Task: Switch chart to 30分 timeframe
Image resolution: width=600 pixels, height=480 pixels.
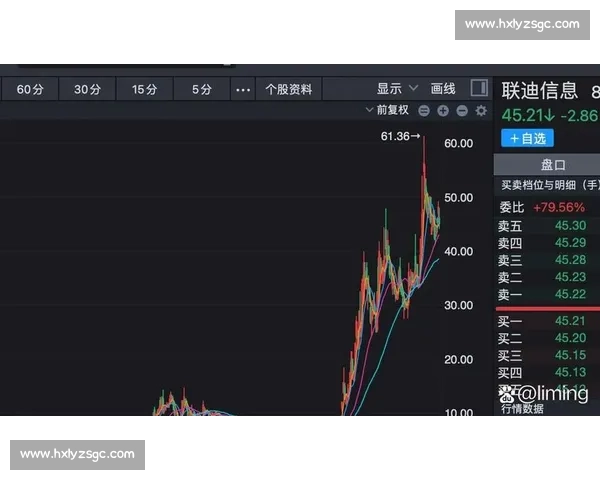Action: click(87, 89)
